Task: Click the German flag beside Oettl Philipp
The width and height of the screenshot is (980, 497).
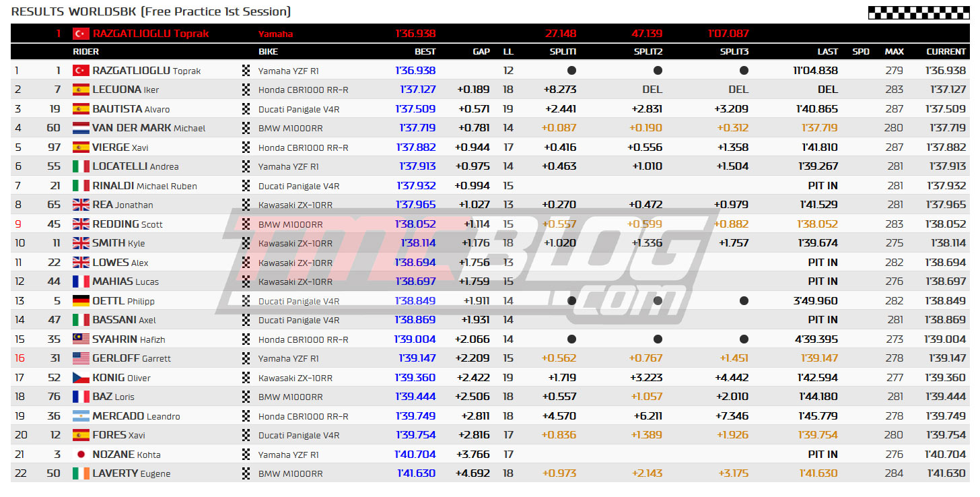Action: pos(81,301)
